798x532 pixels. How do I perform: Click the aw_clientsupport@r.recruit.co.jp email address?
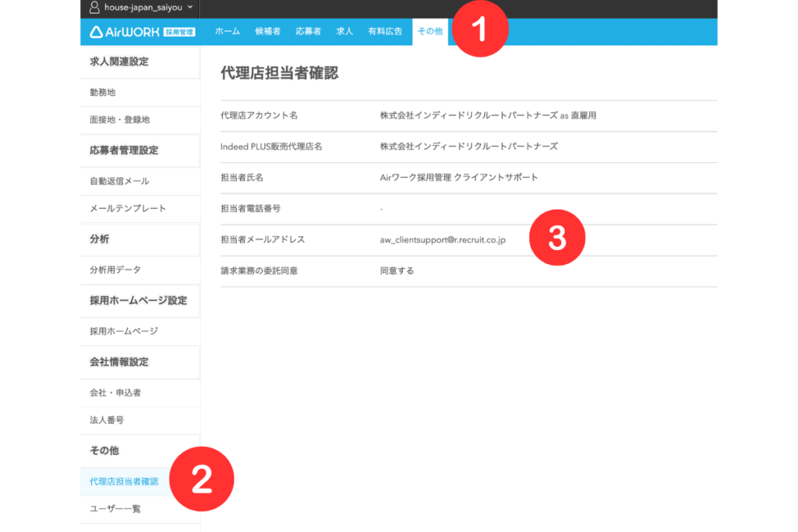tap(443, 240)
